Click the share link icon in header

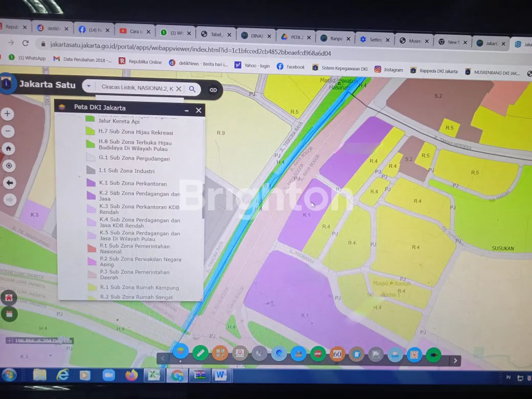(x=213, y=90)
